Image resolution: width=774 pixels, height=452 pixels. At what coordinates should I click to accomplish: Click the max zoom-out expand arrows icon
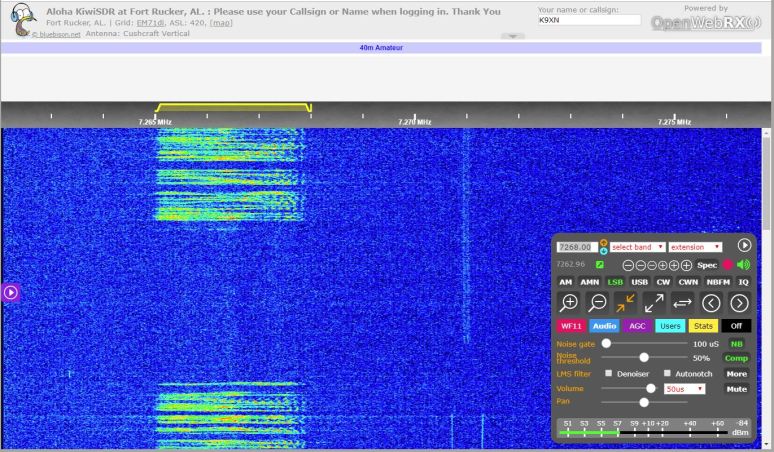coord(654,302)
